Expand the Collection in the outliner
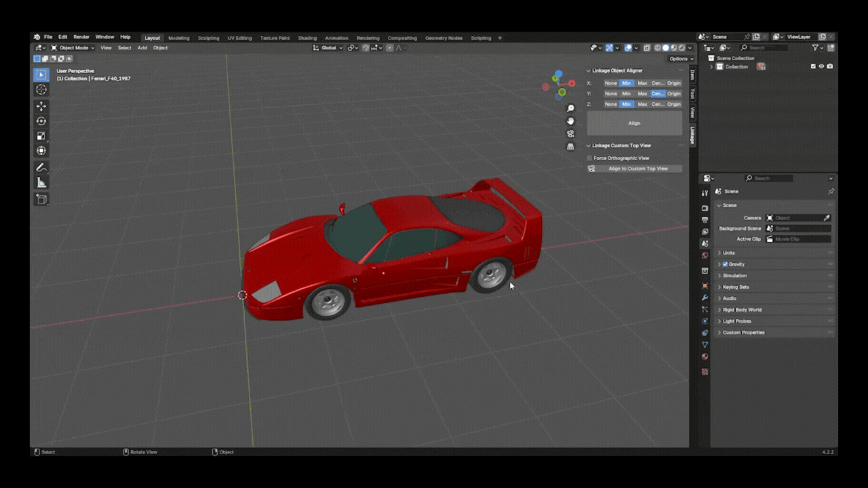868x488 pixels. 711,66
